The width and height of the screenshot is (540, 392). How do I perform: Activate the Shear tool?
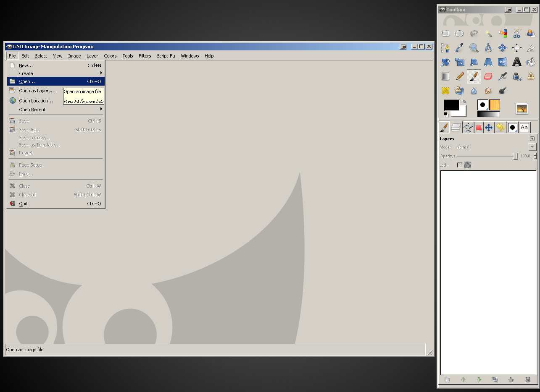click(x=474, y=62)
